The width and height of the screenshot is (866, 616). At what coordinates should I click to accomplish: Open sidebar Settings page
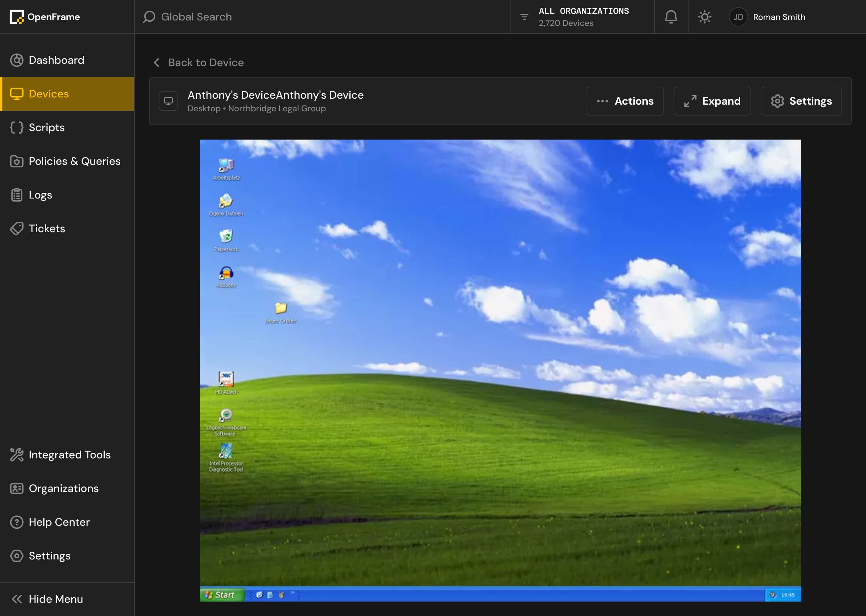67,556
